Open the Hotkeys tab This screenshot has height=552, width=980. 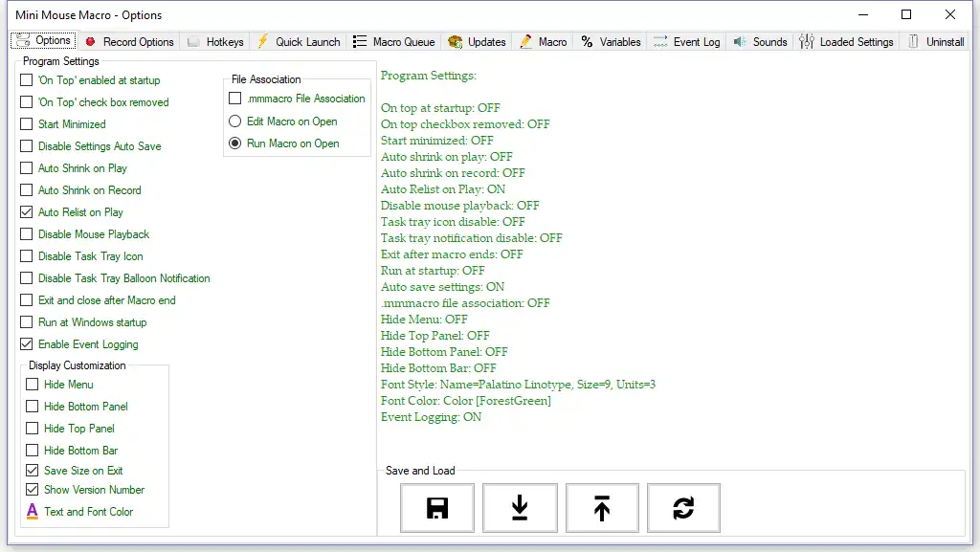pos(215,42)
